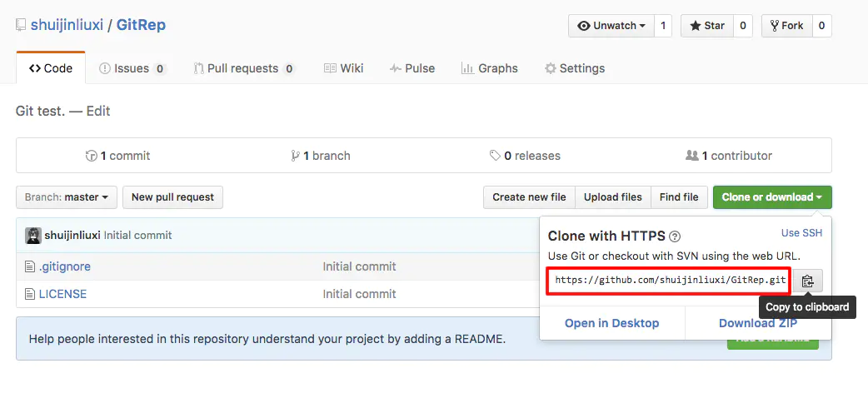
Task: Click Initial commit in the latest commit header
Action: pos(137,236)
